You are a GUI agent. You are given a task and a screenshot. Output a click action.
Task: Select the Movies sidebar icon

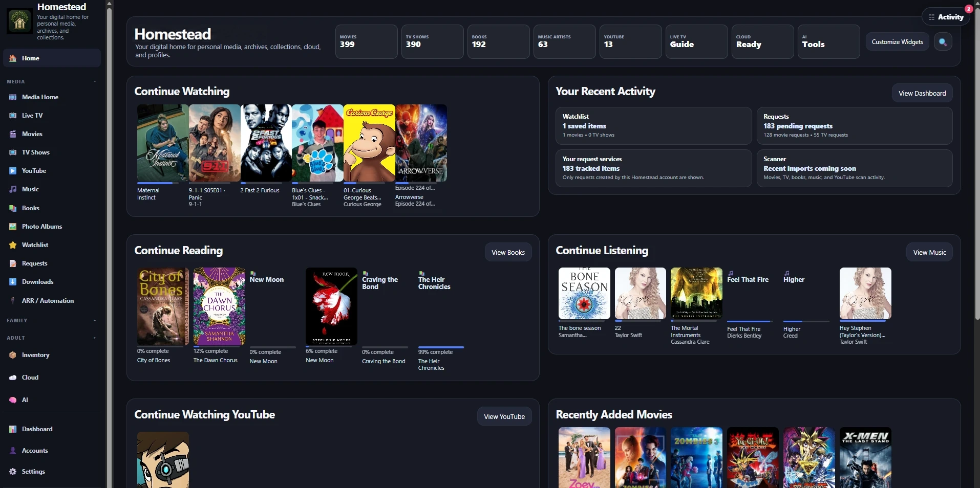click(x=13, y=134)
